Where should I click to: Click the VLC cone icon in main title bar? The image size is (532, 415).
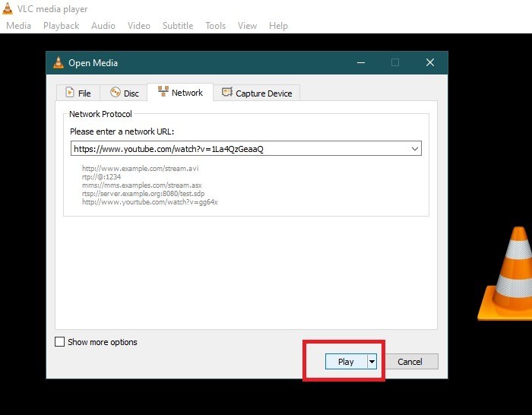pyautogui.click(x=8, y=9)
